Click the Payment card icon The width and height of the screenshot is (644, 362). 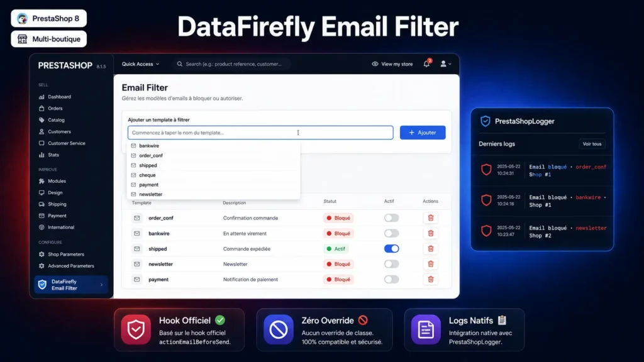[x=42, y=216]
